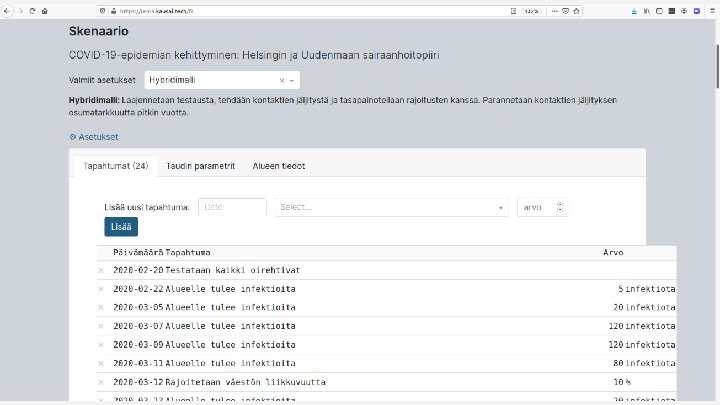Reload the current page
This screenshot has width=720, height=405.
pos(32,11)
